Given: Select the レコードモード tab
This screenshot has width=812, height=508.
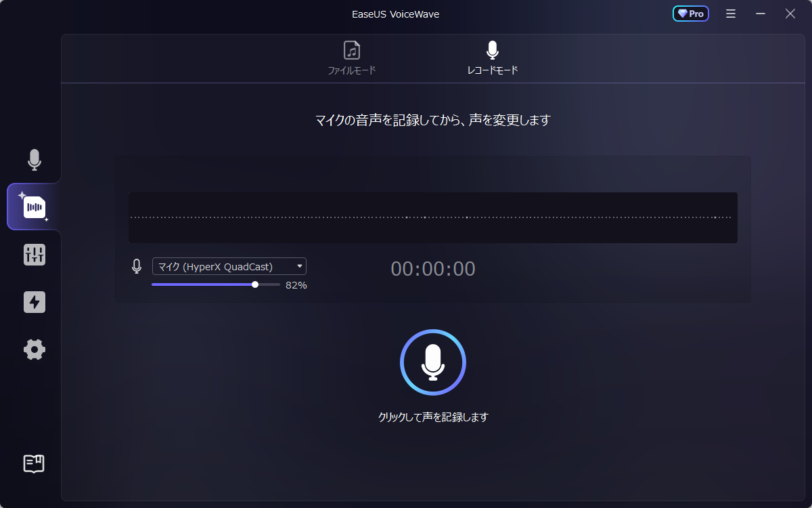Looking at the screenshot, I should [x=492, y=70].
